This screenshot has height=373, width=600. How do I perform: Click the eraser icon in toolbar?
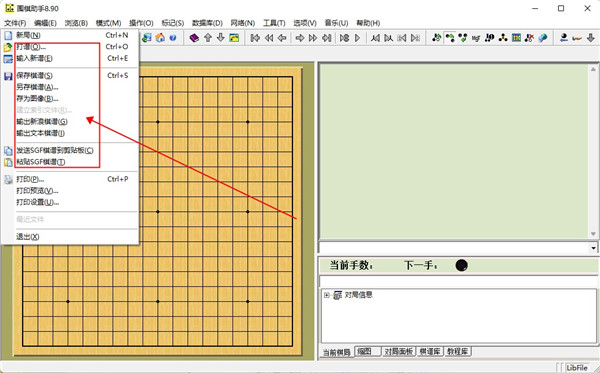pyautogui.click(x=543, y=38)
